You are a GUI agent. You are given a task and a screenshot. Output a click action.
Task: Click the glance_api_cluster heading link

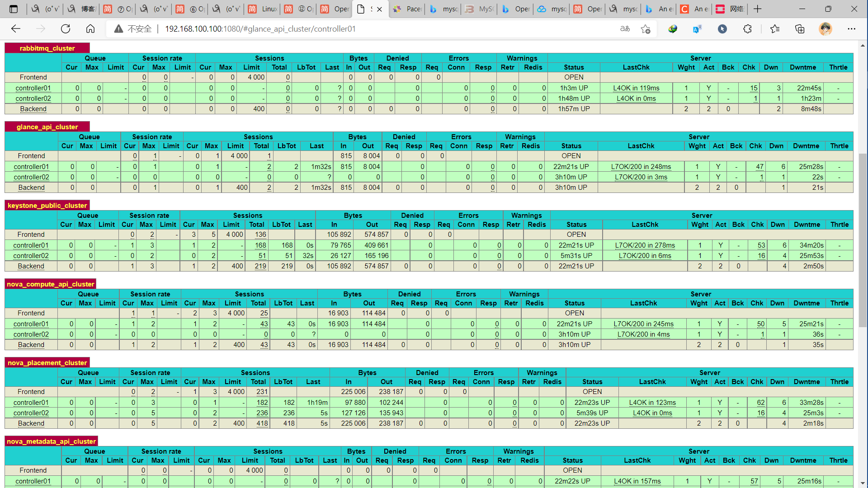(47, 127)
